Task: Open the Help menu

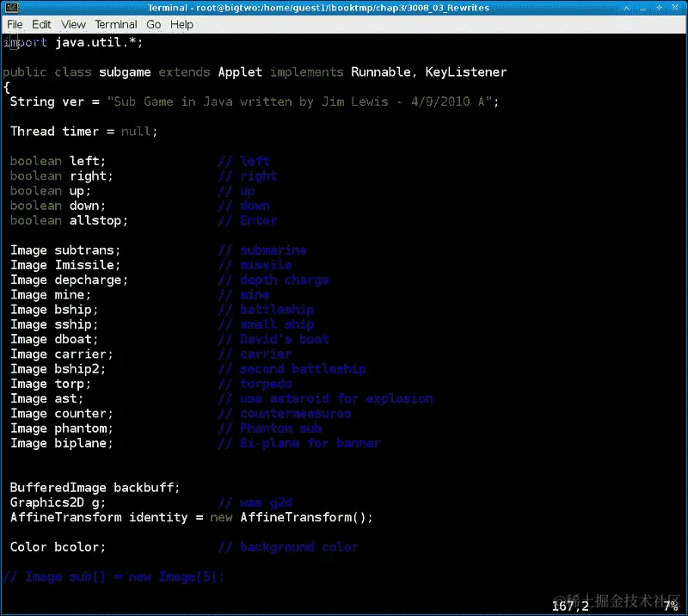Action: coord(181,25)
